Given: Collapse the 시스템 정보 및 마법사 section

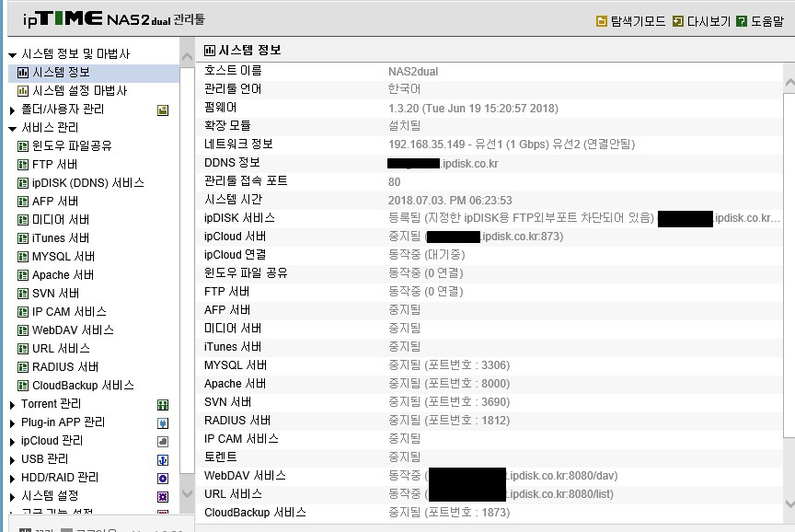Looking at the screenshot, I should [13, 55].
